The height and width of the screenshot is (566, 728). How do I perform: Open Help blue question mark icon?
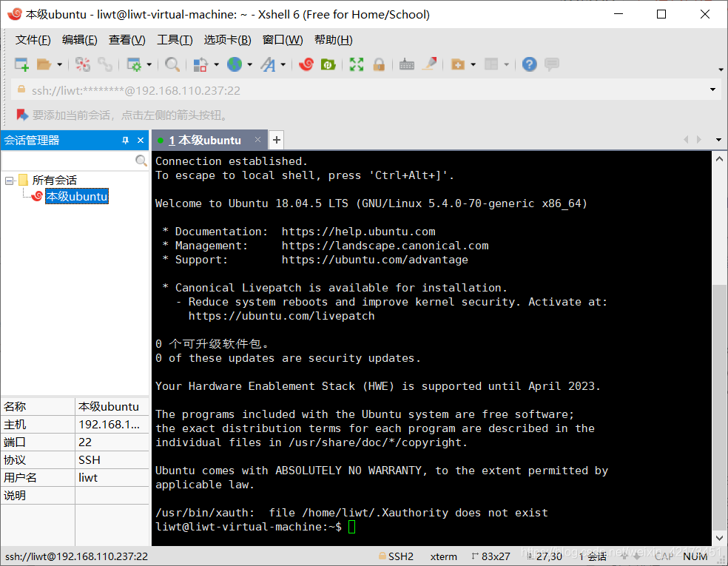[529, 64]
